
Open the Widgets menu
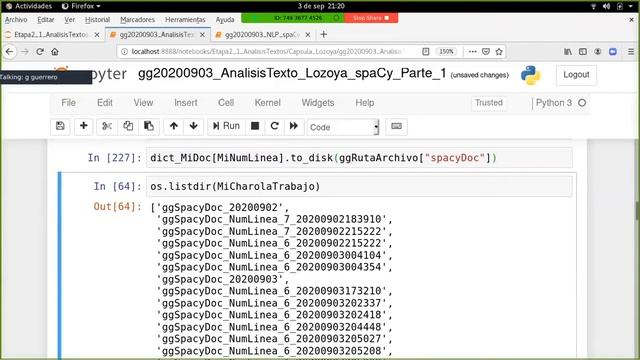point(318,103)
